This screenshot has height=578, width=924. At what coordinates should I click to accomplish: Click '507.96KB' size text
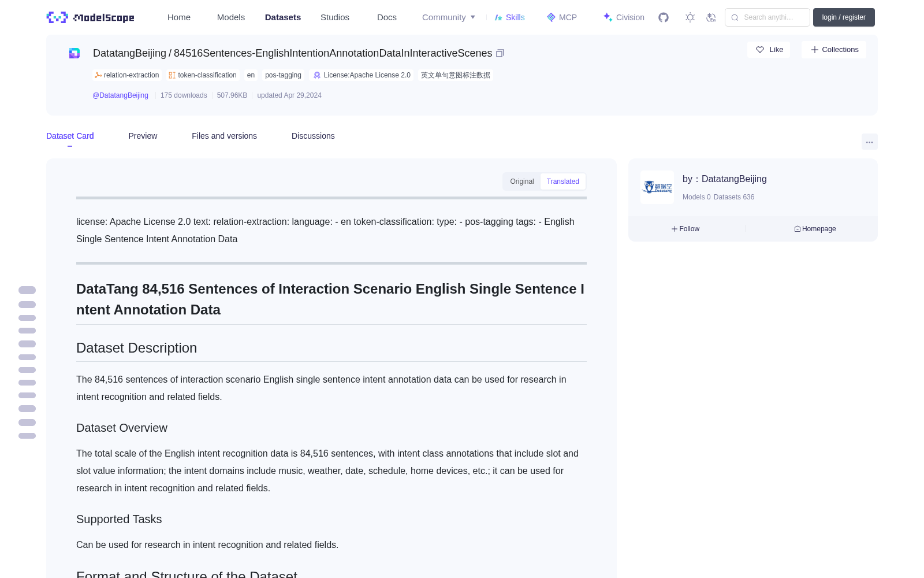232,95
